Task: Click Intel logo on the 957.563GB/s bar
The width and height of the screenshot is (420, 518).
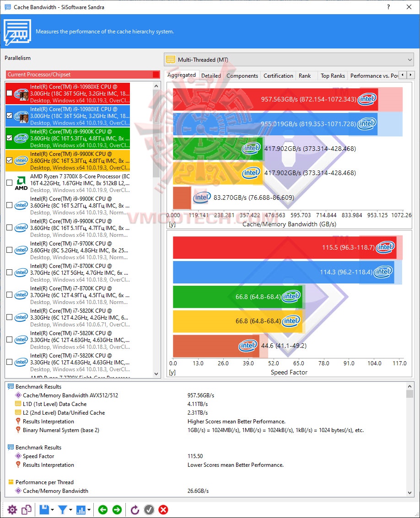Action: point(367,99)
